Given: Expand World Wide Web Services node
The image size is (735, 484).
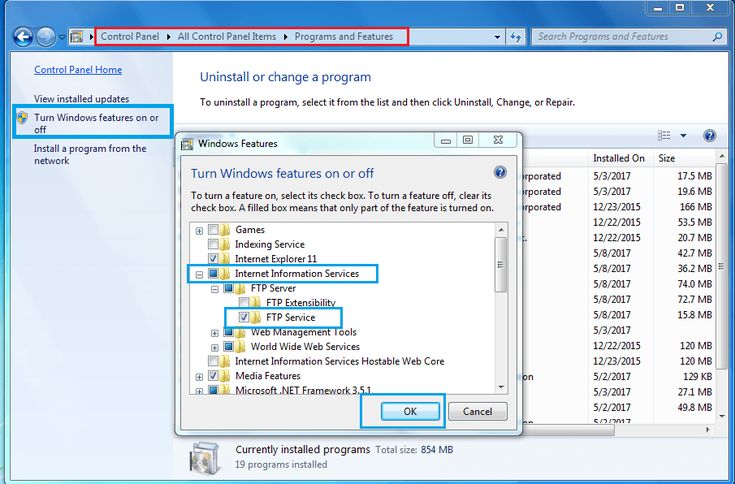Looking at the screenshot, I should coord(215,348).
